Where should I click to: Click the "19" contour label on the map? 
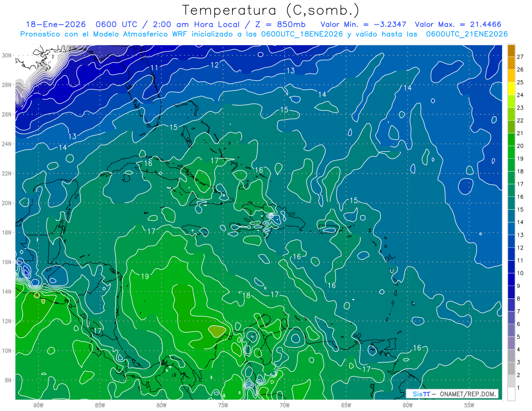tap(145, 277)
